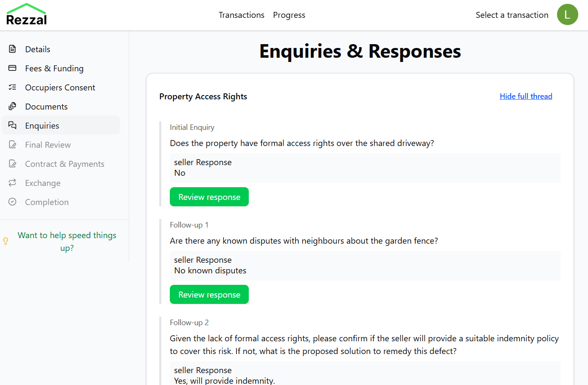Click the lightbulb tip icon
The image size is (588, 385).
pyautogui.click(x=6, y=241)
